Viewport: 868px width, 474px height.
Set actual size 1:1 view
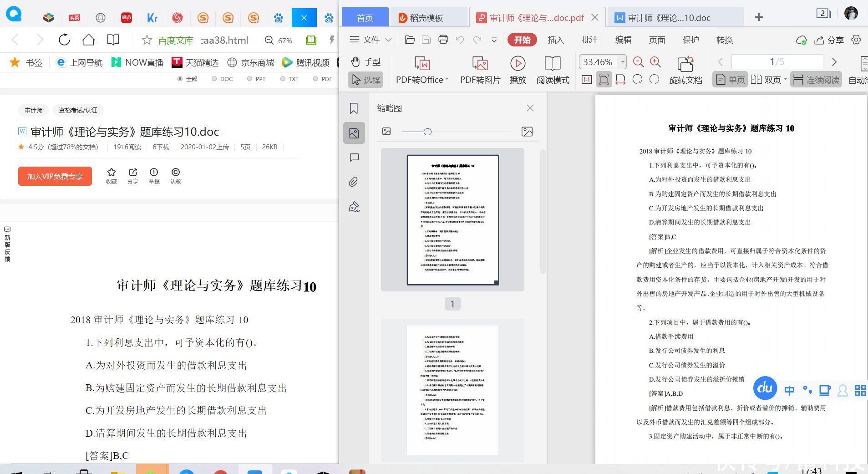coord(587,80)
